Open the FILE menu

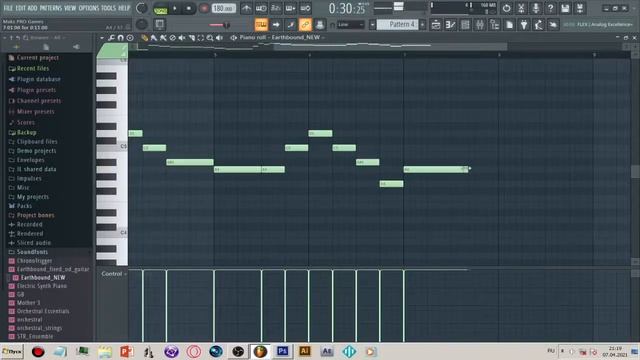coord(8,8)
